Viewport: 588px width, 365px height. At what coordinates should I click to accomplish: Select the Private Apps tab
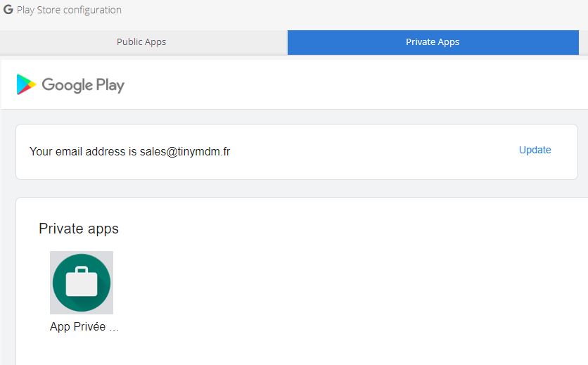(433, 42)
